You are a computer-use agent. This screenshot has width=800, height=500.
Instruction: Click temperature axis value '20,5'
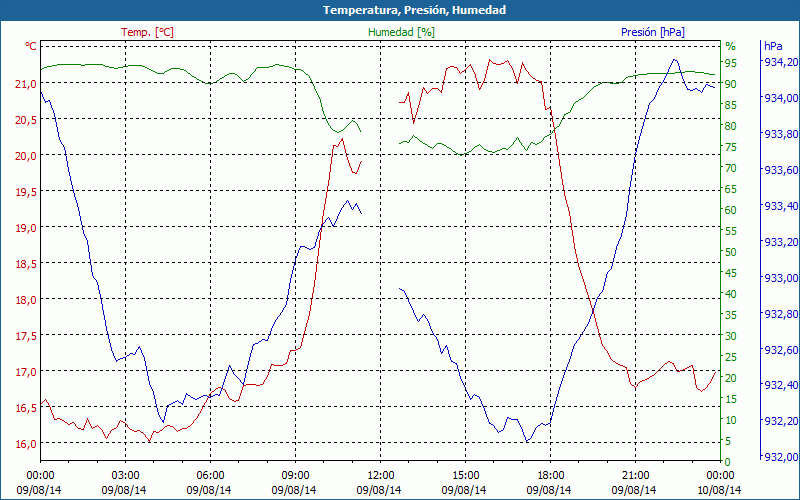[26, 119]
